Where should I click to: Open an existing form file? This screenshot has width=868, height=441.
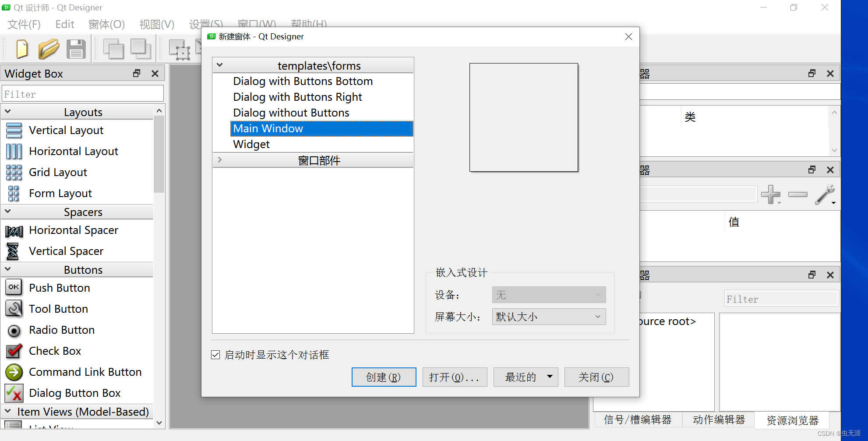49,49
